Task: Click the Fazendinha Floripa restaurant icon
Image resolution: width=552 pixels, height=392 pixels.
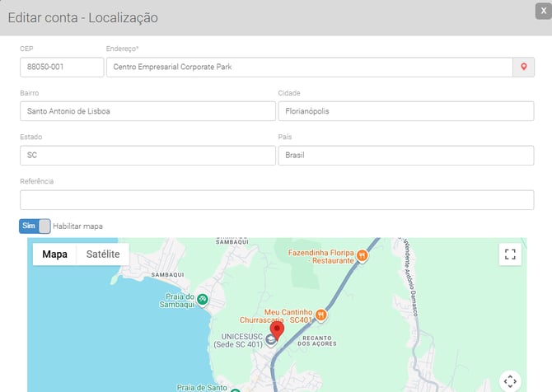Action: click(363, 255)
